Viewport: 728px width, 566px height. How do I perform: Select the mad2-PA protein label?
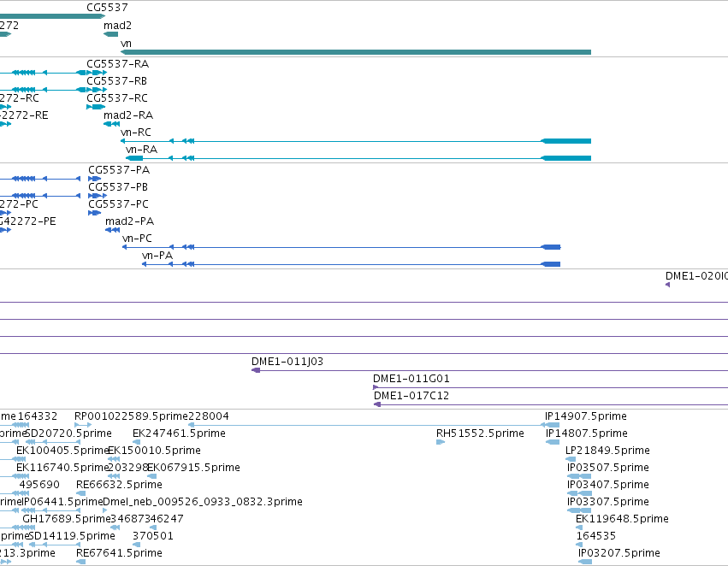[129, 221]
